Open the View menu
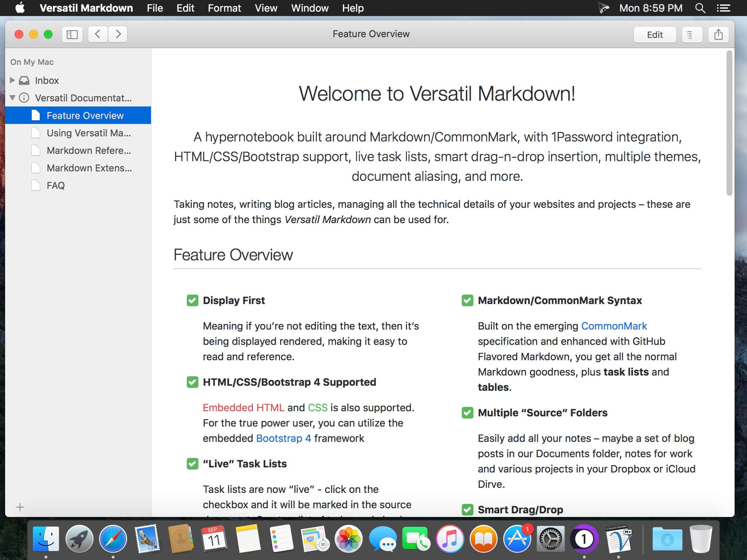Image resolution: width=747 pixels, height=560 pixels. pyautogui.click(x=266, y=8)
